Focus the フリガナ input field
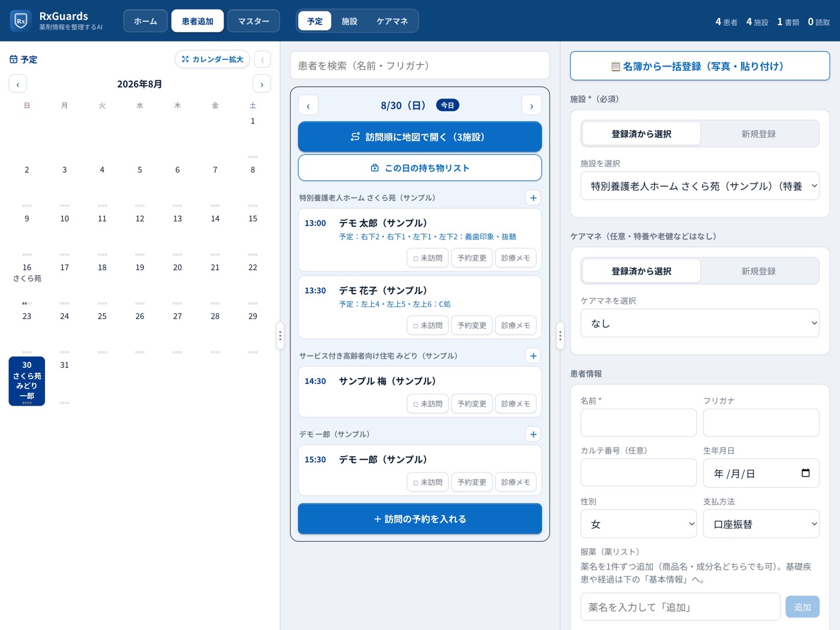 pos(761,422)
